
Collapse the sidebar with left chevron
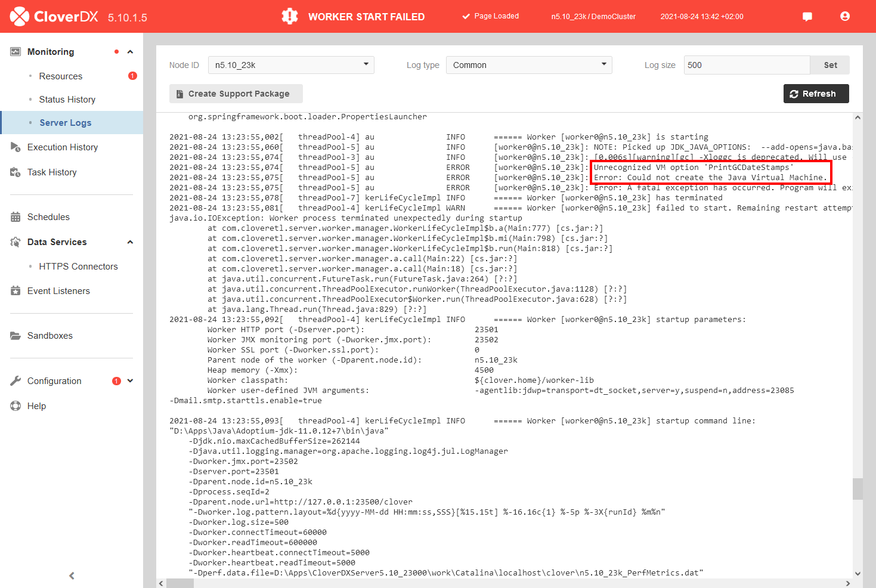tap(72, 575)
